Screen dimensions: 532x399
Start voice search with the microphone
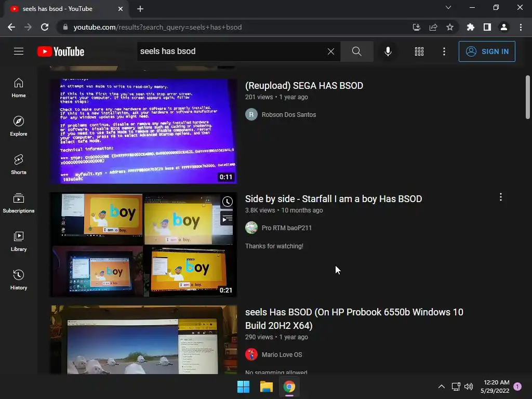(388, 51)
